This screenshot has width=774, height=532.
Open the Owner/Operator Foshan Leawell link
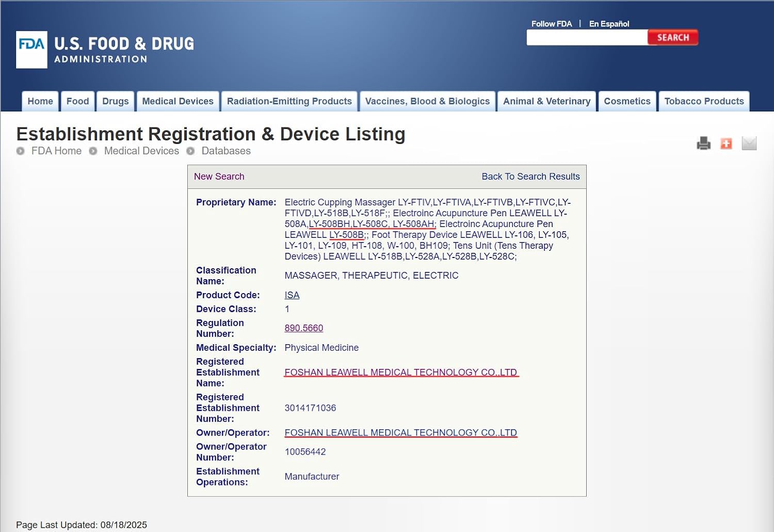coord(400,433)
